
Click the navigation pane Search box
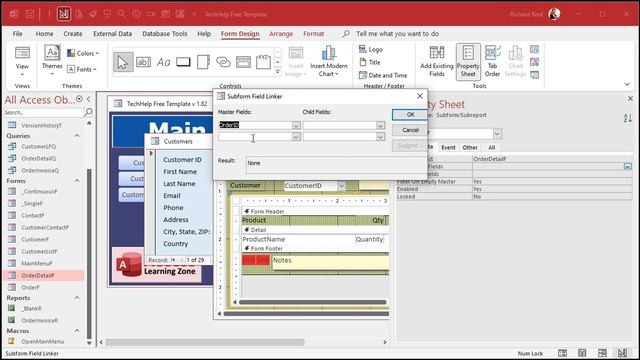coord(43,112)
